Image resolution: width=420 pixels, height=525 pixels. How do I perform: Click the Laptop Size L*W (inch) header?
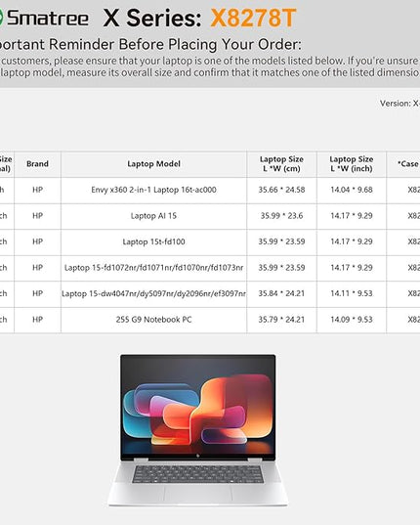click(351, 163)
